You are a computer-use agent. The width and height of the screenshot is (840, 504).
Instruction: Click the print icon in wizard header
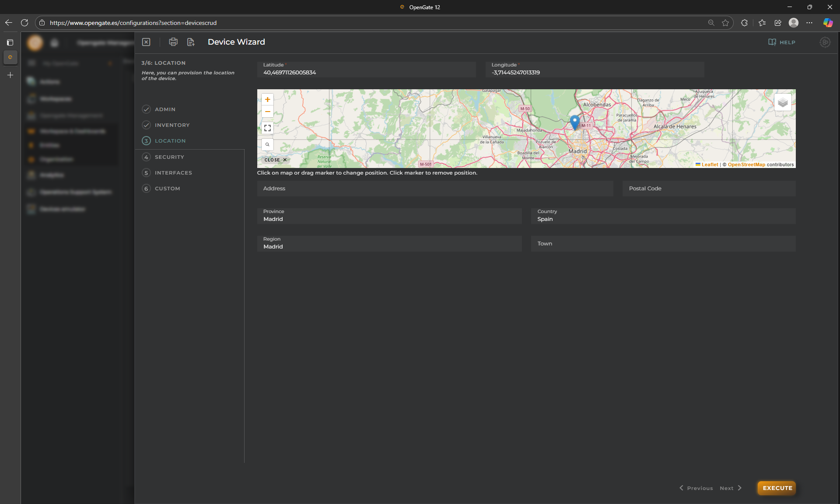(173, 42)
